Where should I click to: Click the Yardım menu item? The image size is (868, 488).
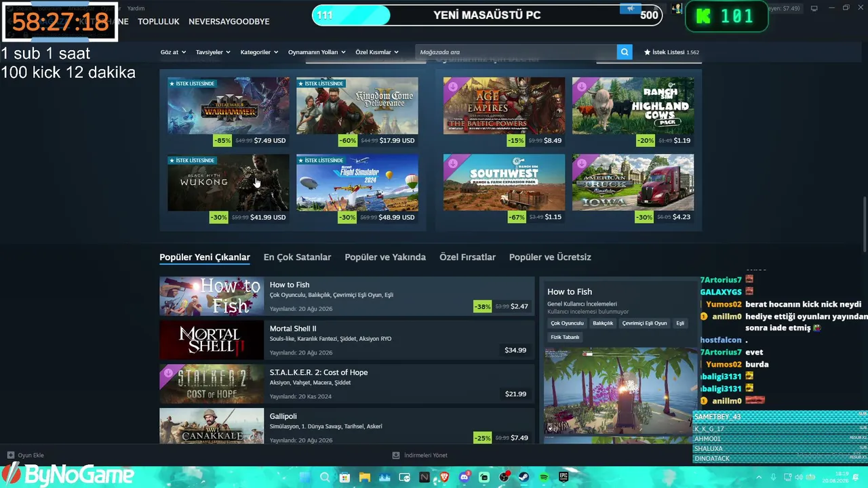pyautogui.click(x=136, y=8)
